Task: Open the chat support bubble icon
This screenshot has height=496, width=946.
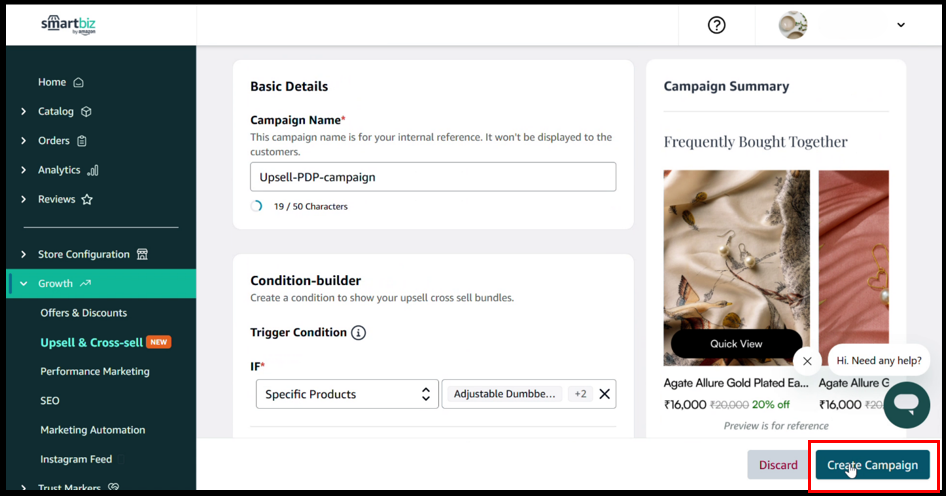Action: tap(906, 404)
